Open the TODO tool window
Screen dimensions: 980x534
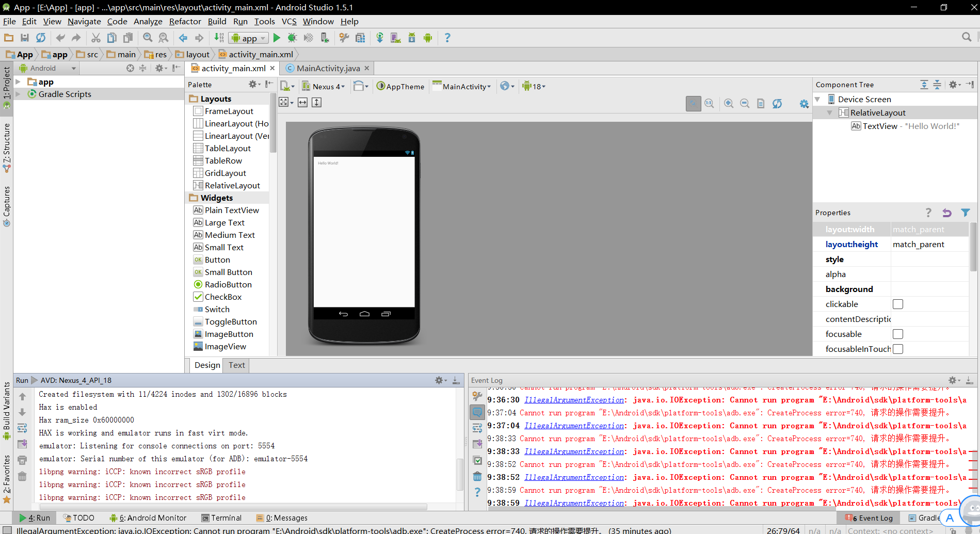(x=78, y=518)
